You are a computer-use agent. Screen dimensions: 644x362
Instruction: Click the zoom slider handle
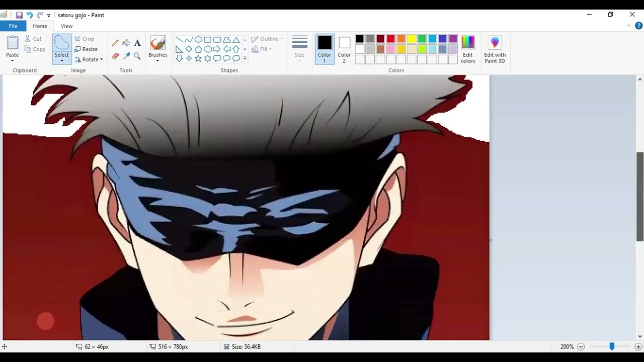[612, 346]
